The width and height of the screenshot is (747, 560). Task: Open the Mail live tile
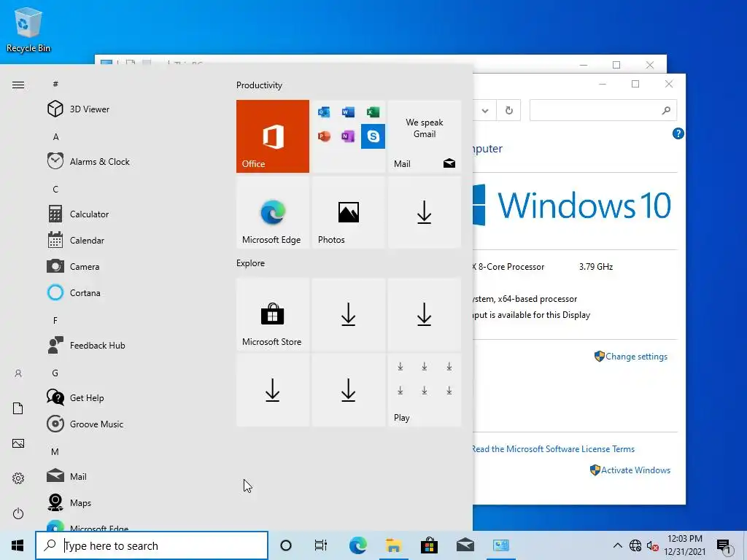[425, 136]
